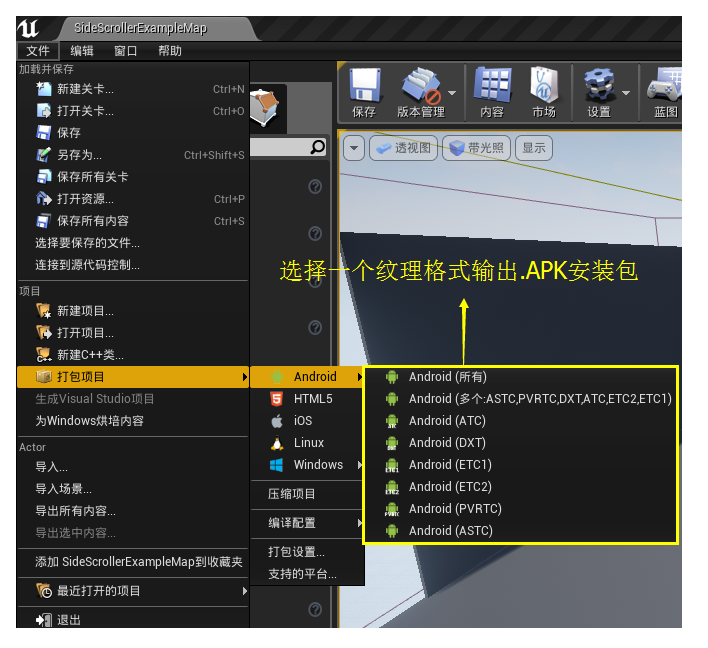Click the Linux penguin icon
Screen dimensions: 708x648
coord(276,443)
